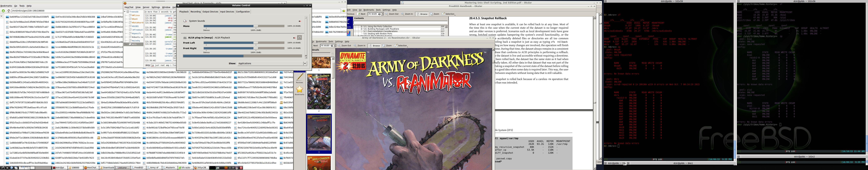
Task: Open the Show Applications dropdown in Volume Control
Action: pos(272,63)
